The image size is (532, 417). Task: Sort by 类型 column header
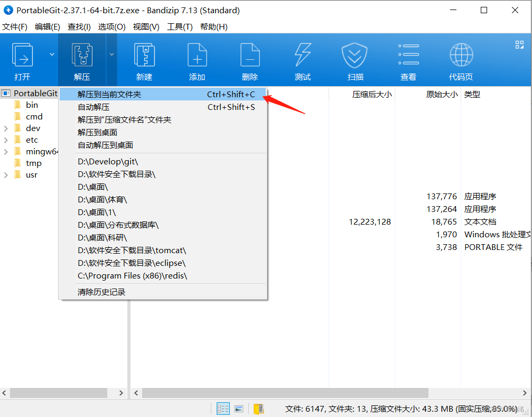point(472,94)
